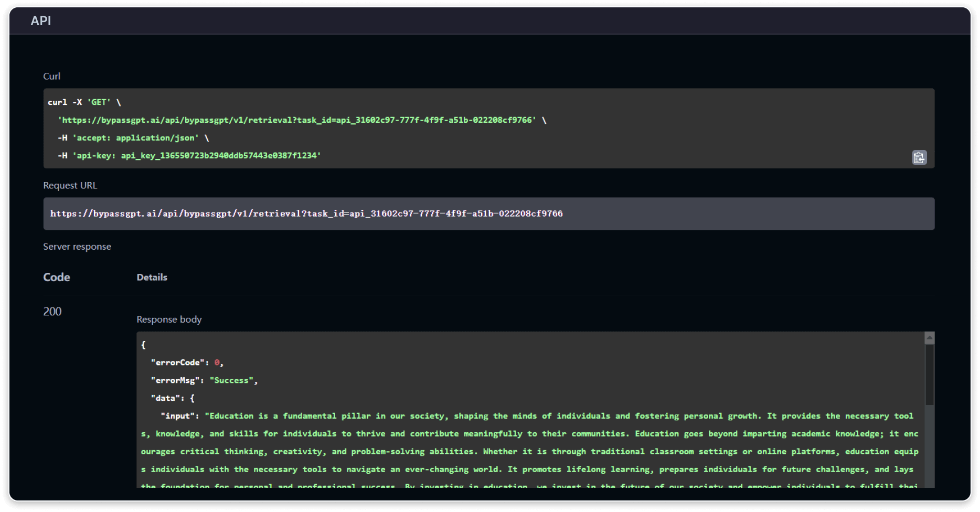
Task: Click the Details column header
Action: click(x=152, y=278)
